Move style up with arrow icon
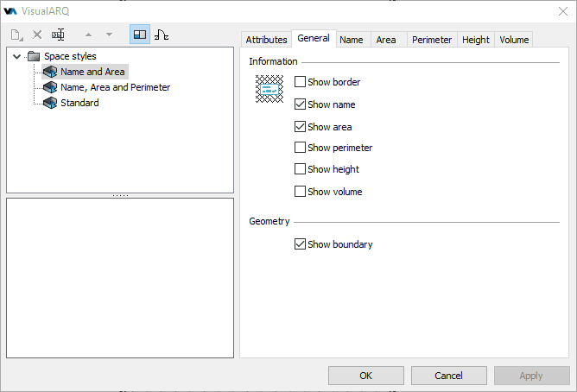Image resolution: width=577 pixels, height=392 pixels. [x=88, y=35]
